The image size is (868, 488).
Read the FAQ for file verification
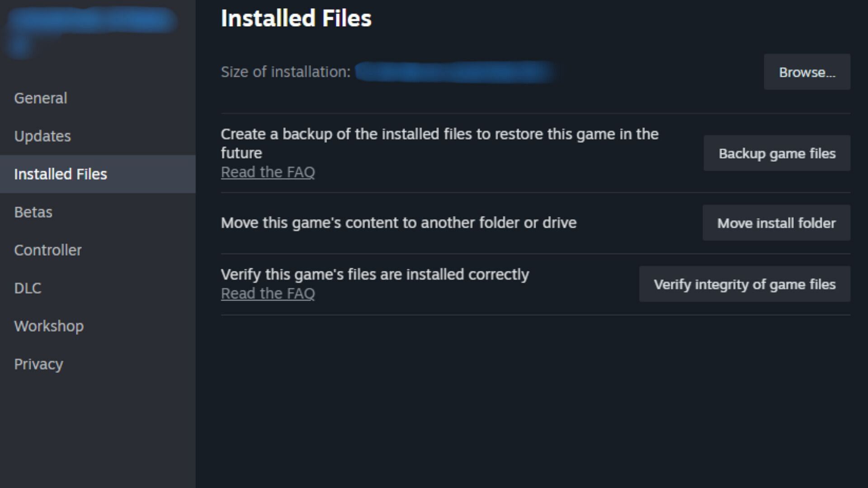click(x=267, y=293)
